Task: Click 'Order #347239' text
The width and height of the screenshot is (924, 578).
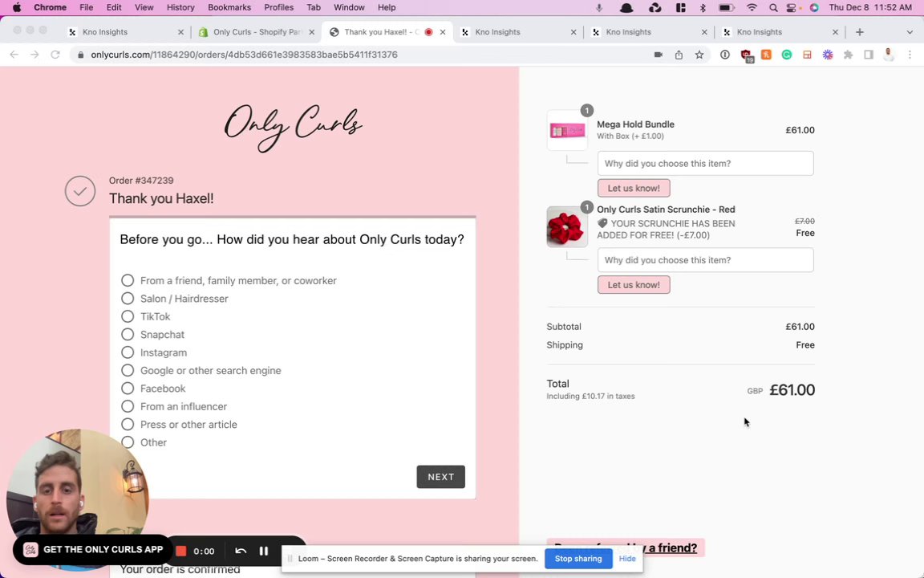Action: point(141,181)
